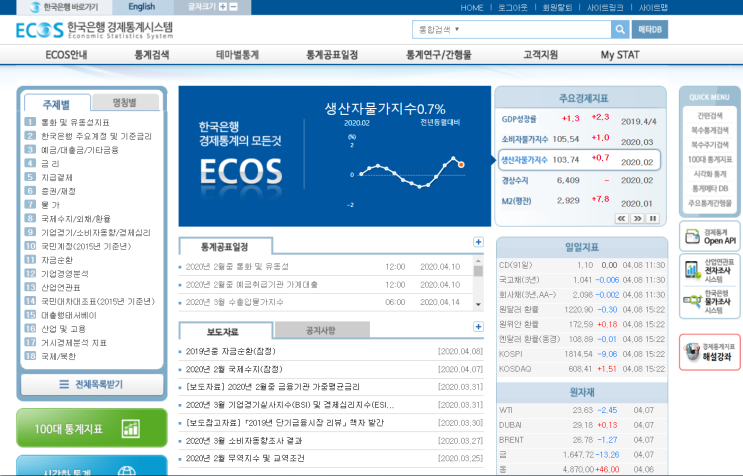Open 고객지원 menu

tap(541, 55)
